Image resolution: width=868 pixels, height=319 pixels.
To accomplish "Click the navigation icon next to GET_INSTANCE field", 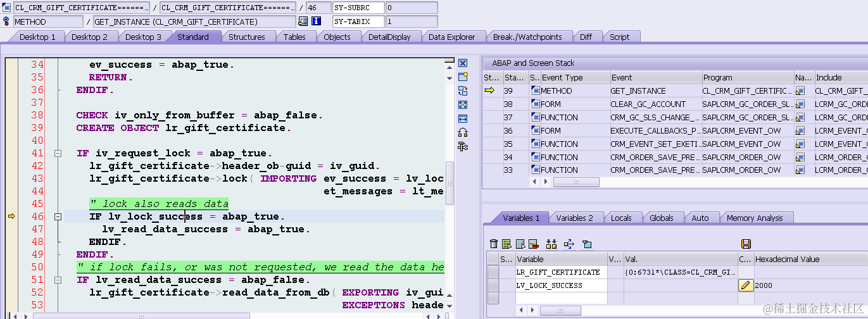I will pyautogui.click(x=303, y=21).
